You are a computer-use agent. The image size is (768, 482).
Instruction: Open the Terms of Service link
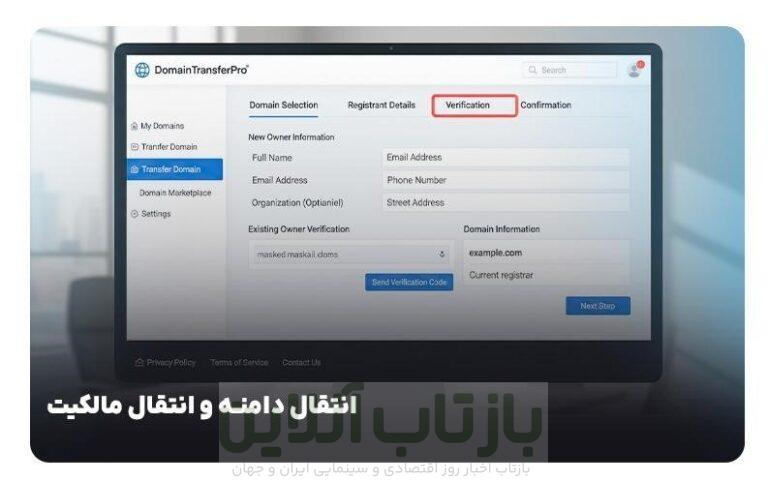point(239,362)
